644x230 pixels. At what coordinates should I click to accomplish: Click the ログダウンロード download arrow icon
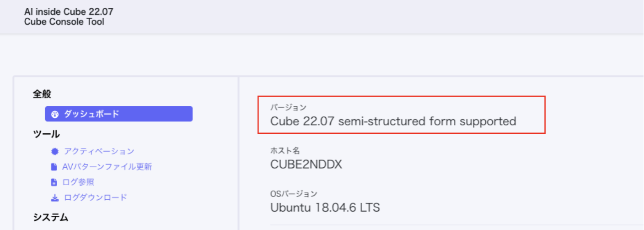[55, 198]
